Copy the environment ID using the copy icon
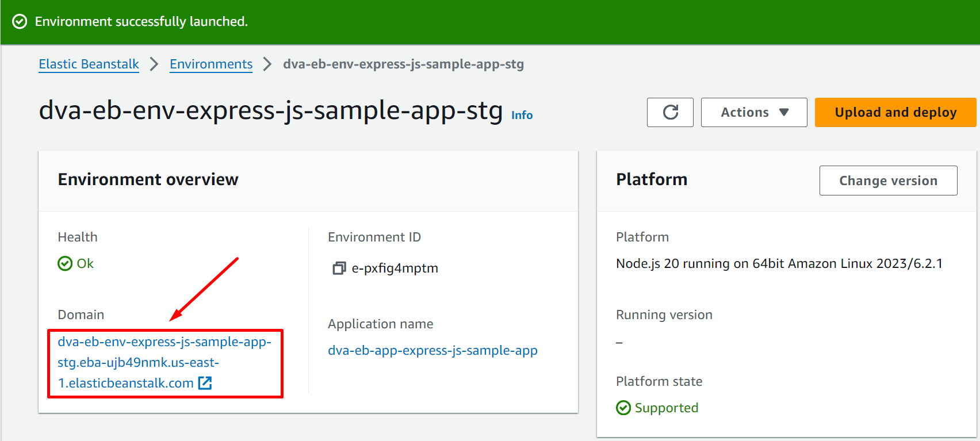Screen dimensions: 980x441 click(339, 268)
